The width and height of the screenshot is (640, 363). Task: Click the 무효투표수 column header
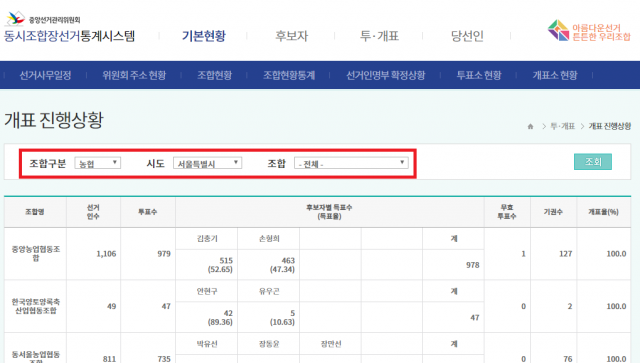coord(507,212)
